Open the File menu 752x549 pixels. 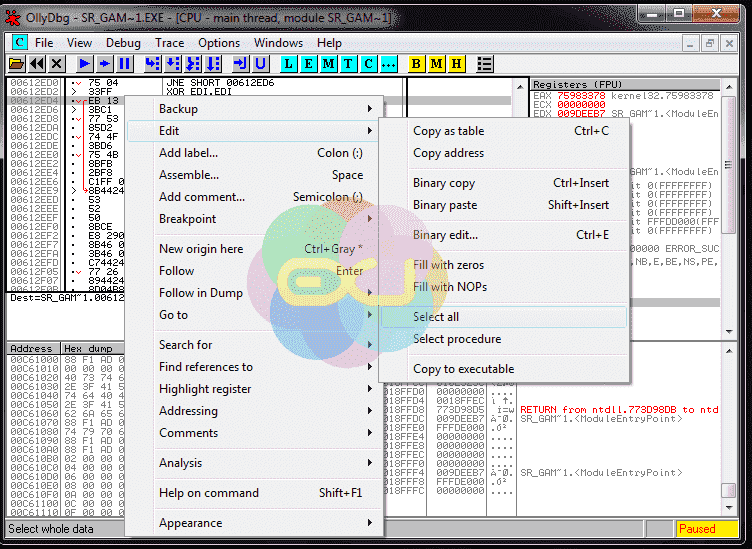44,43
